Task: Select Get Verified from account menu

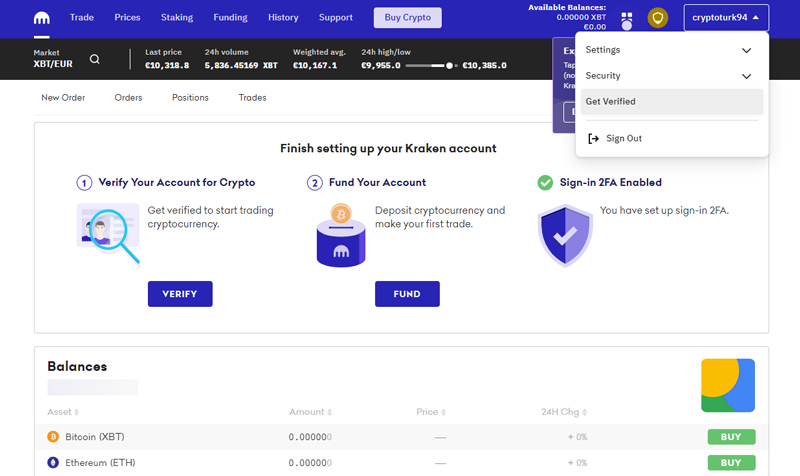Action: tap(671, 102)
